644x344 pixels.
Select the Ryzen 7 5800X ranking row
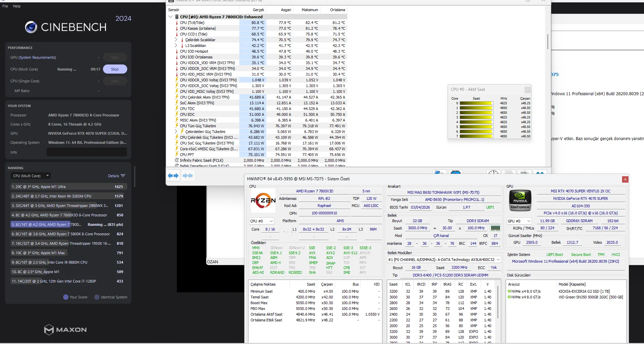(69, 234)
